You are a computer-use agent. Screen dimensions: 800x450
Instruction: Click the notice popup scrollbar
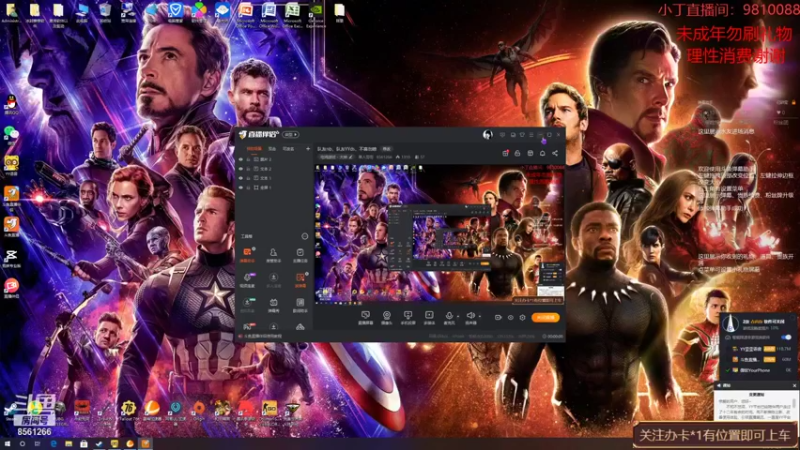pos(795,404)
